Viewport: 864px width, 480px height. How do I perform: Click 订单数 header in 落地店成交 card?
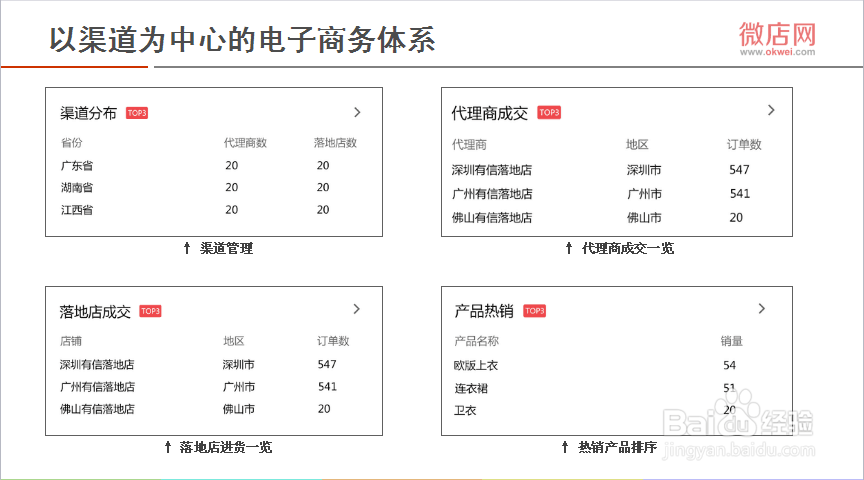333,341
